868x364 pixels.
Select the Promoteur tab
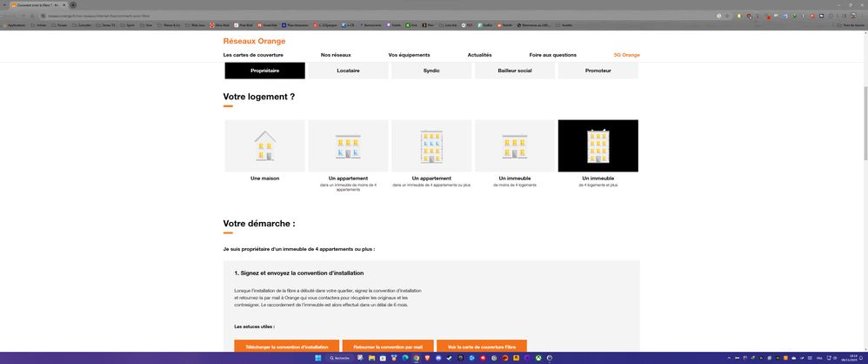tap(598, 71)
